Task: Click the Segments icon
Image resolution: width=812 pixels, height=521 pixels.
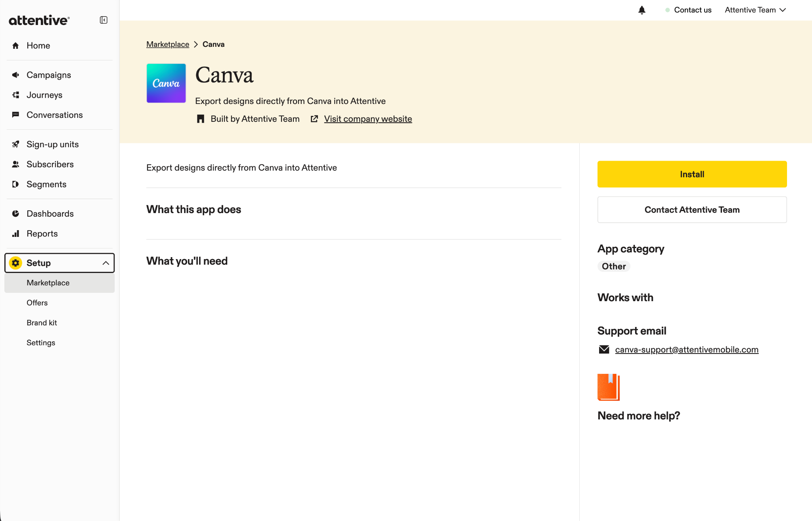Action: (15, 184)
